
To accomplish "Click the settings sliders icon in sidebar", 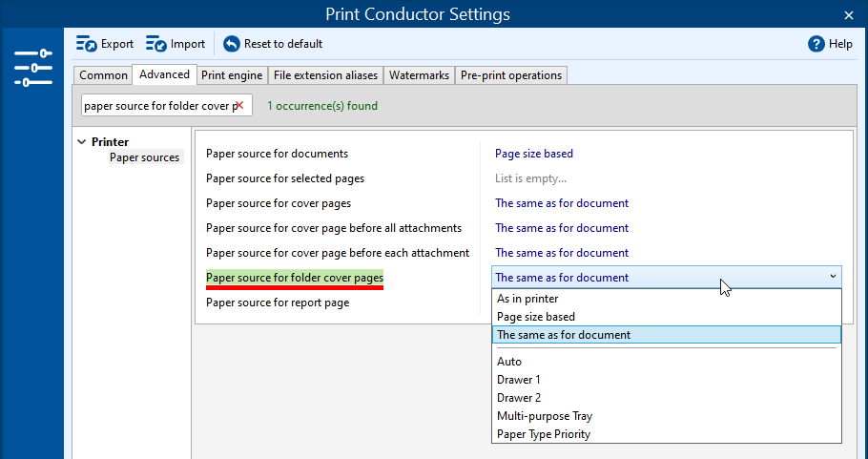I will tap(33, 69).
